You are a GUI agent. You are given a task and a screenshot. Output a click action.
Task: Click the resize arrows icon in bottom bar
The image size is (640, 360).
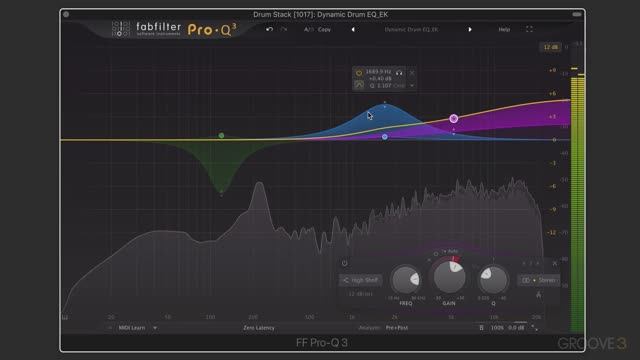coord(534,328)
